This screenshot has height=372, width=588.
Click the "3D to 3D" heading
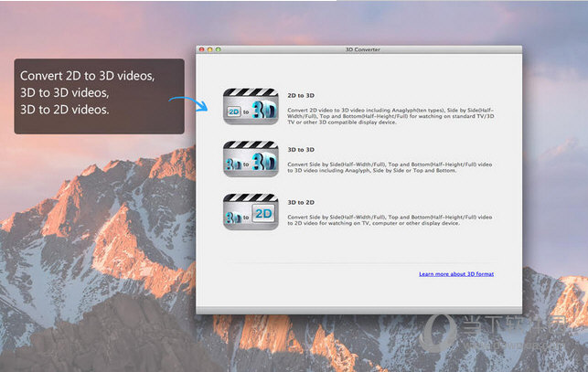tap(300, 149)
